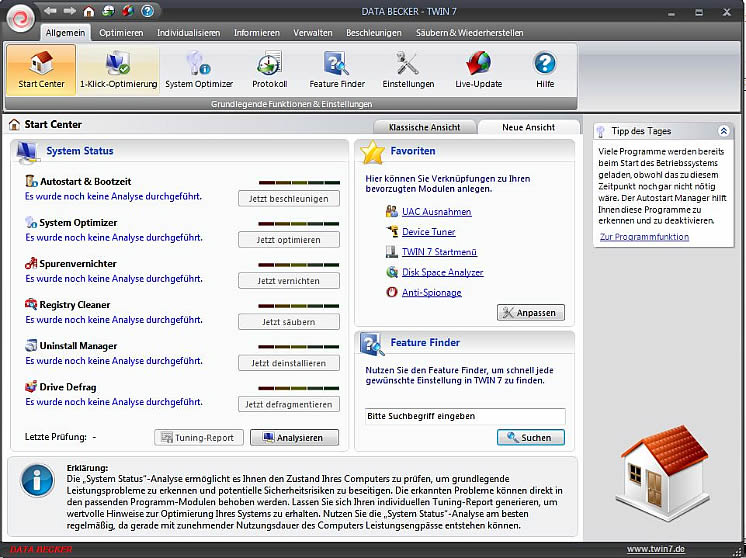Open the Säubern & Wiederherstellen tab

(469, 33)
